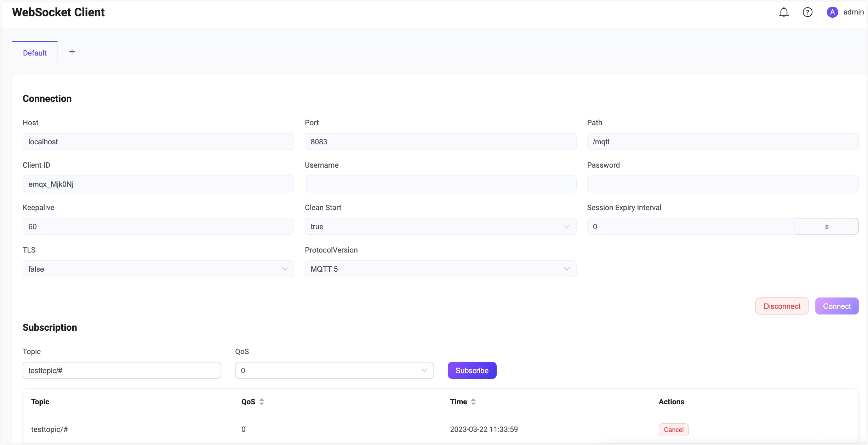
Task: Open the notification bell icon
Action: 784,12
